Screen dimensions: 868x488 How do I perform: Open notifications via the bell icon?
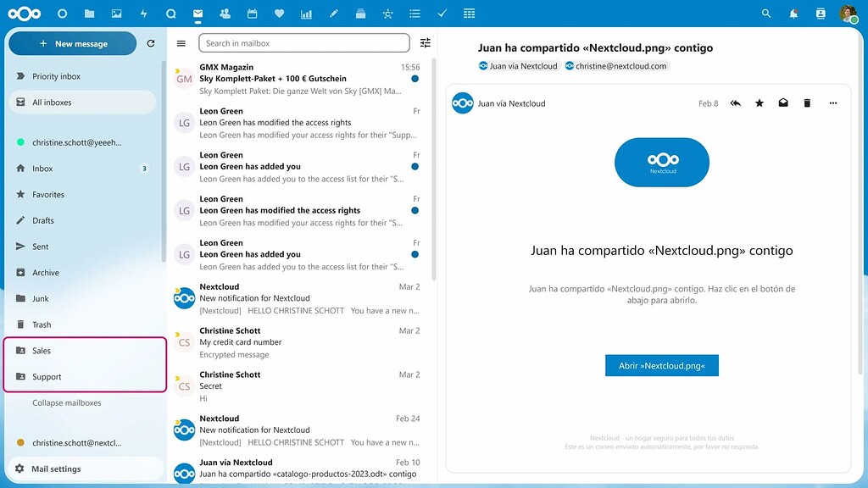pos(793,13)
